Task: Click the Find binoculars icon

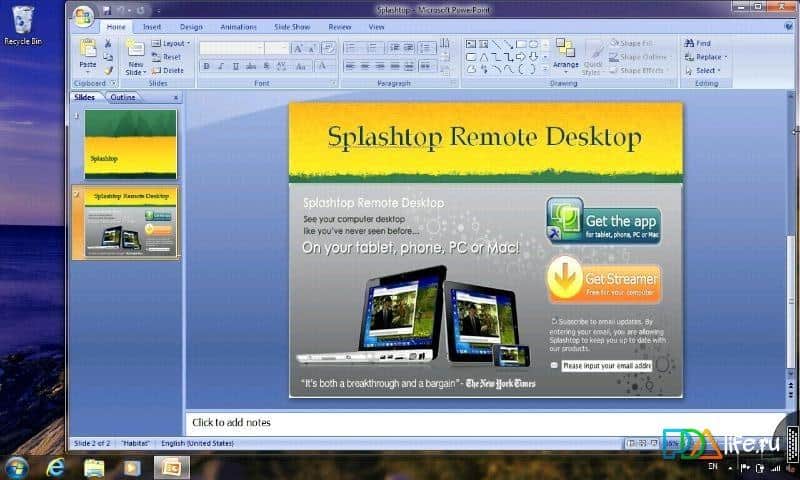Action: pos(689,44)
